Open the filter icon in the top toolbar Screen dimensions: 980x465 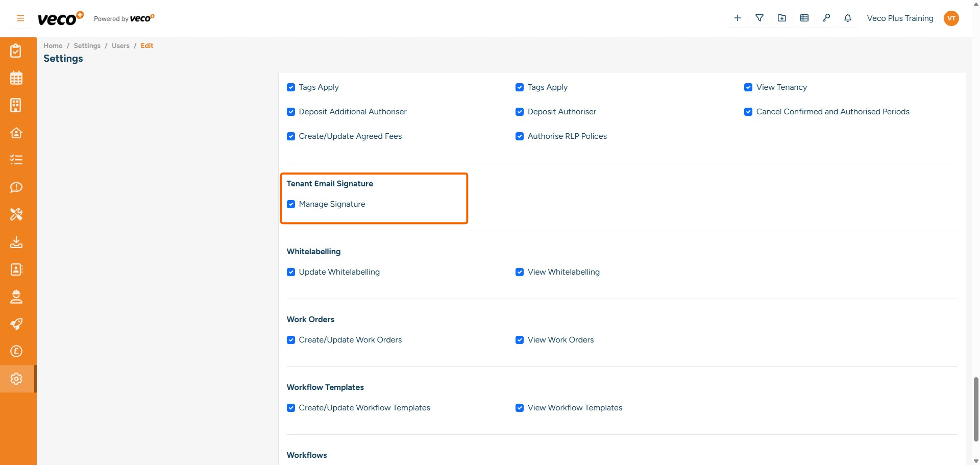tap(759, 18)
